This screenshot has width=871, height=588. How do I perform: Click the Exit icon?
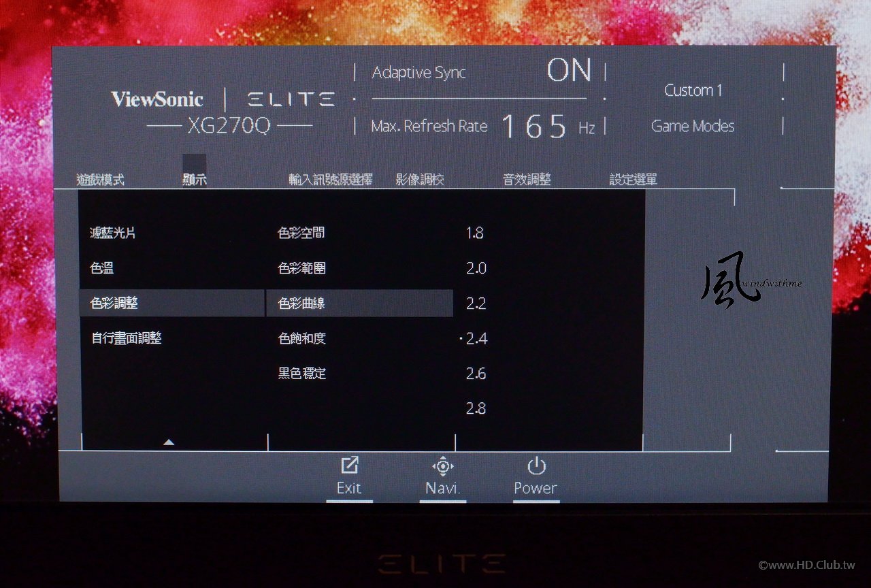(x=349, y=465)
